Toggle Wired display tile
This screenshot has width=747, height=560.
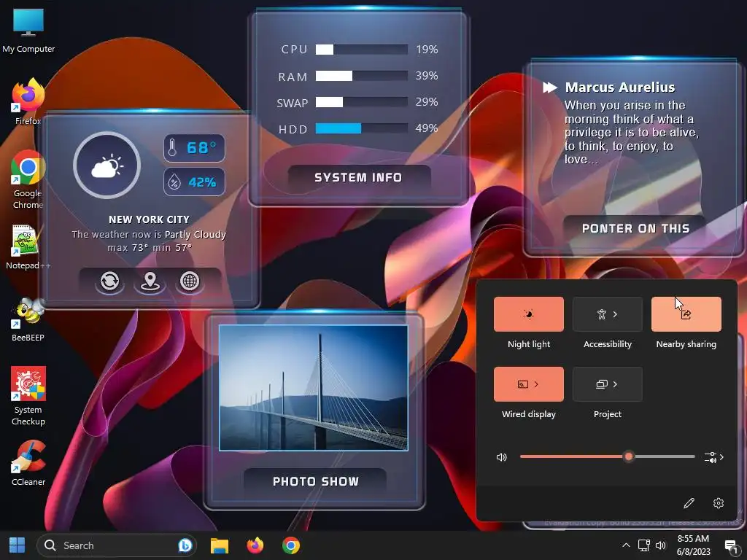click(529, 384)
